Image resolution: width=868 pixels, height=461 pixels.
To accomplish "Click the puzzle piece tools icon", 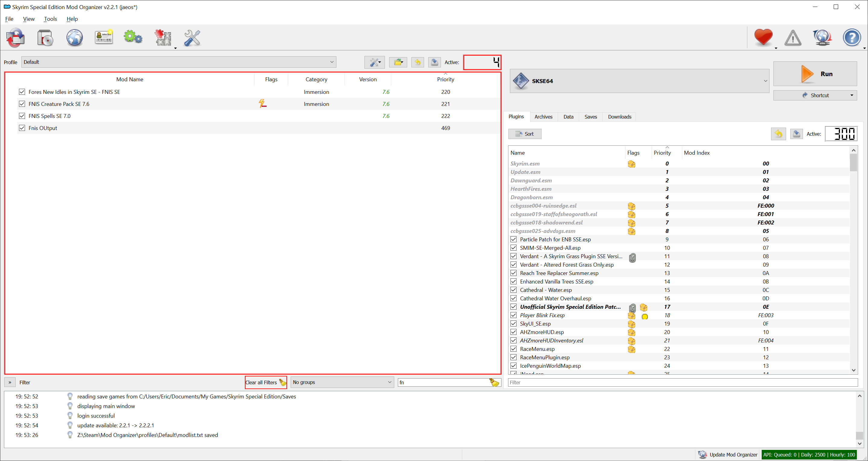I will 164,37.
